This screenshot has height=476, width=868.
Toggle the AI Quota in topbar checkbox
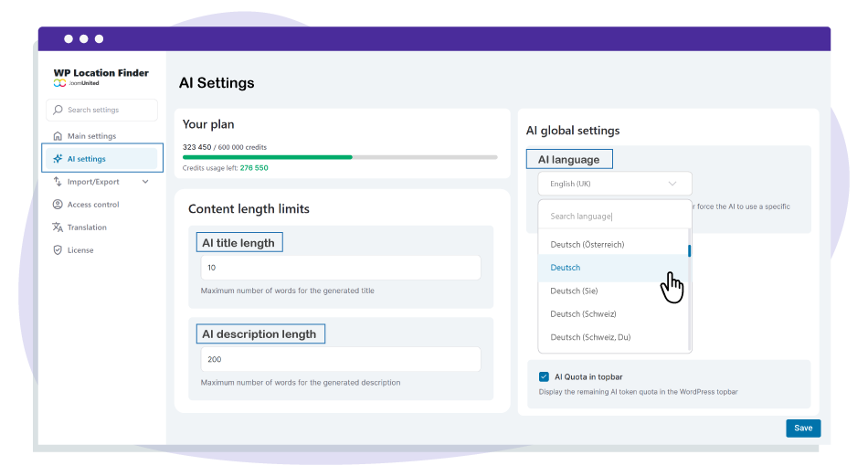coord(544,376)
